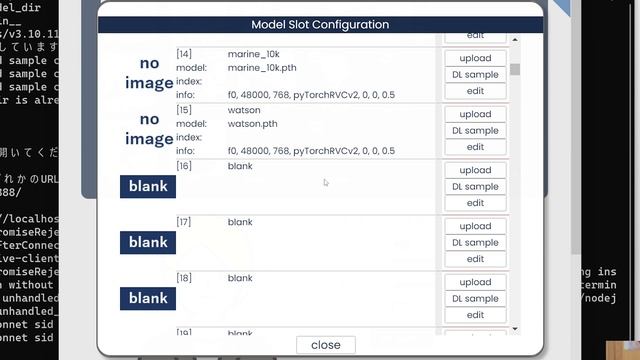Image resolution: width=640 pixels, height=360 pixels.
Task: Download sample into blank slot 17
Action: pos(475,242)
